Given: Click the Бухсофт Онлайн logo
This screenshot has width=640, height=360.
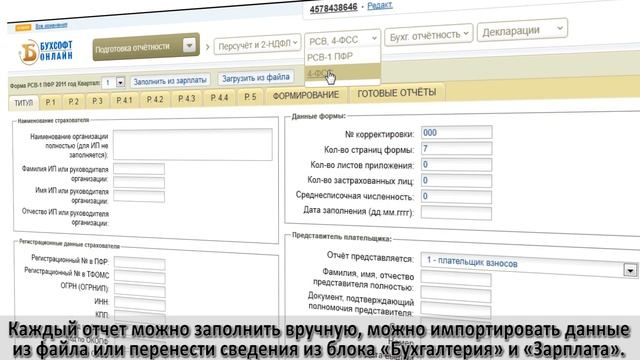Looking at the screenshot, I should 46,51.
